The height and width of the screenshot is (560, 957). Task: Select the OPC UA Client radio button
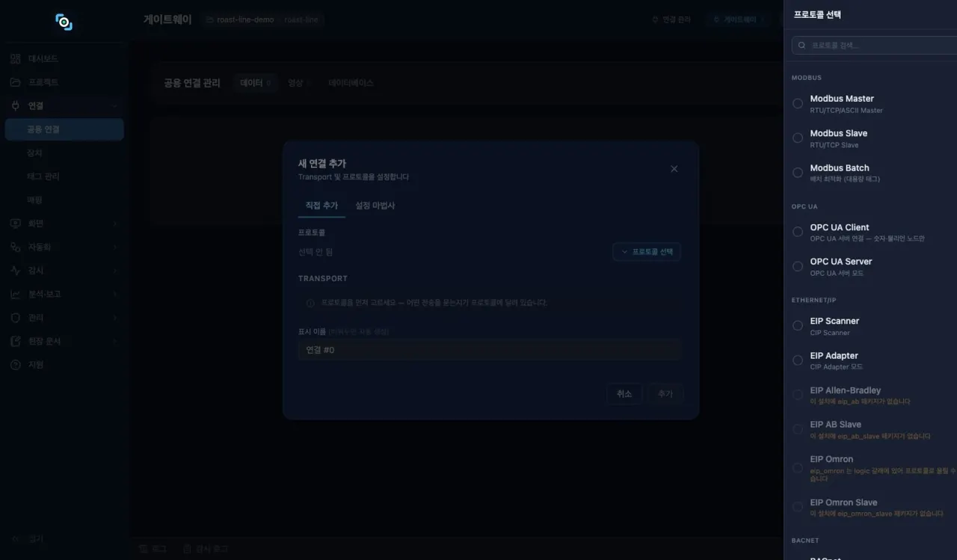click(798, 232)
